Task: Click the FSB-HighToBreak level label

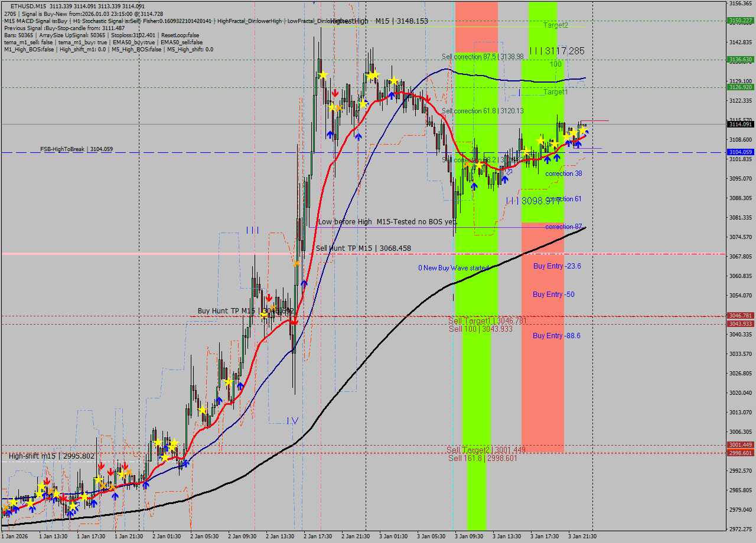Action: click(76, 149)
